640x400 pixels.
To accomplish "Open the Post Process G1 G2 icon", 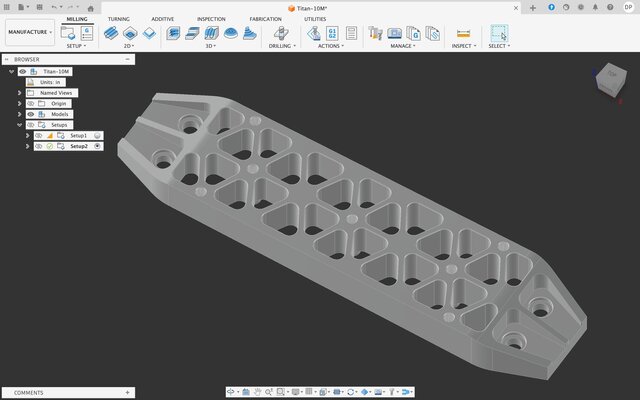I will tap(332, 34).
